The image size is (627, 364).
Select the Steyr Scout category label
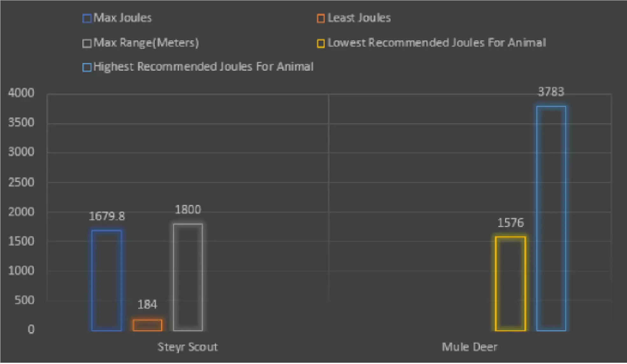point(188,347)
